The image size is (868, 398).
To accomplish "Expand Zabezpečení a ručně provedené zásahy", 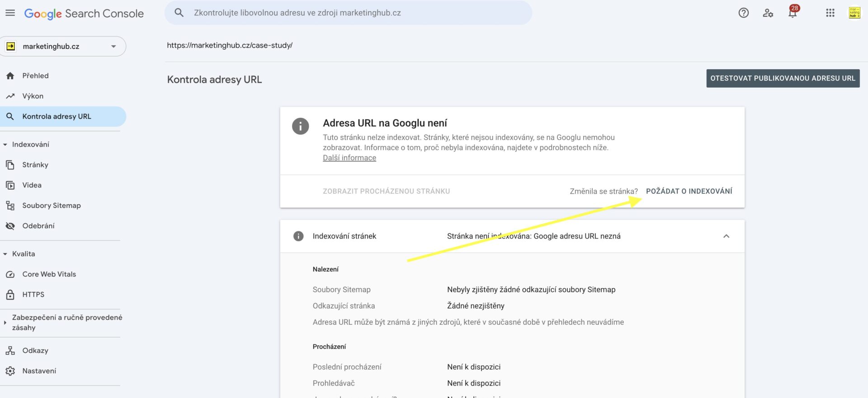I will (5, 323).
